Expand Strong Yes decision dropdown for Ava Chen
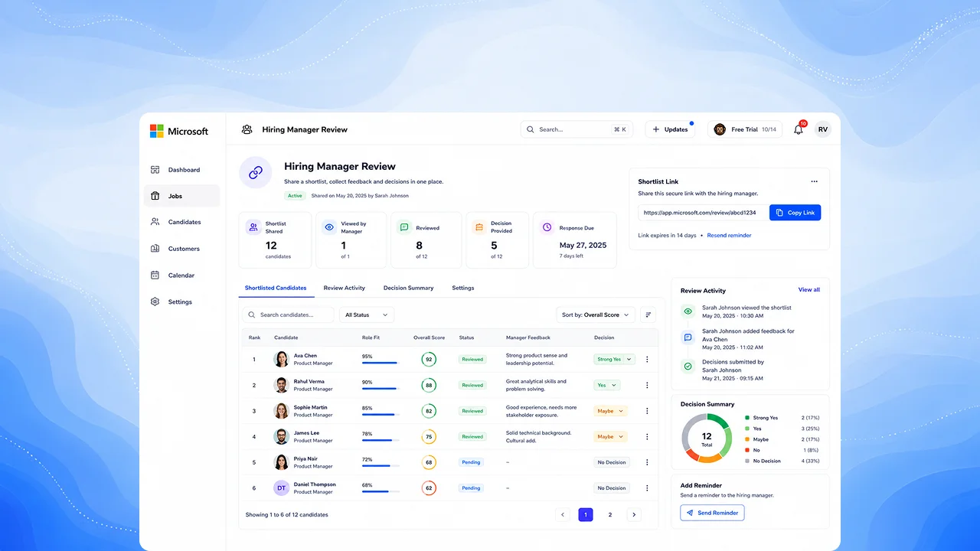Screen dimensions: 980x551 click(615, 359)
